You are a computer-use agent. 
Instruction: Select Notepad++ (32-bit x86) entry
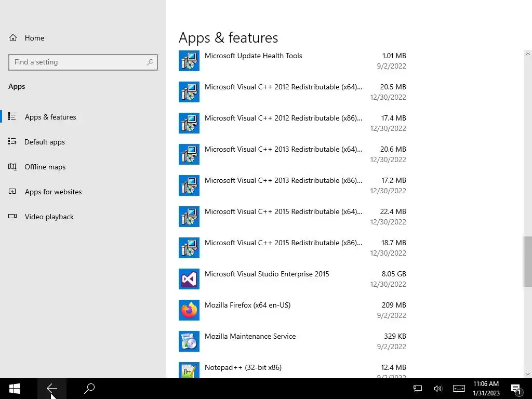pos(292,370)
